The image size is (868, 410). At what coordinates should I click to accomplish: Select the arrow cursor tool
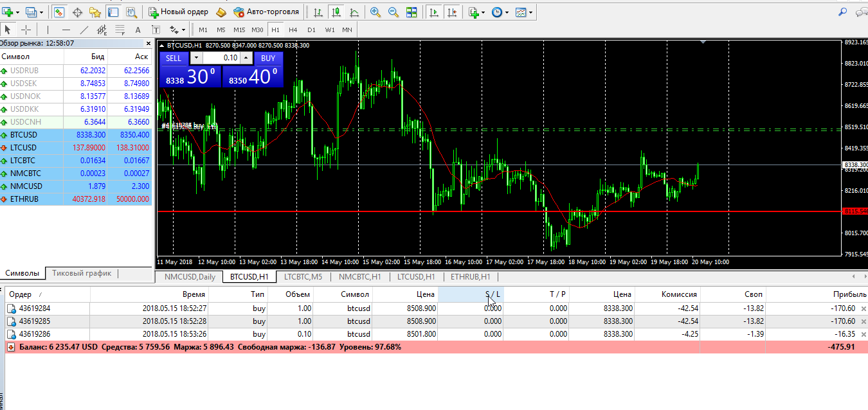8,30
